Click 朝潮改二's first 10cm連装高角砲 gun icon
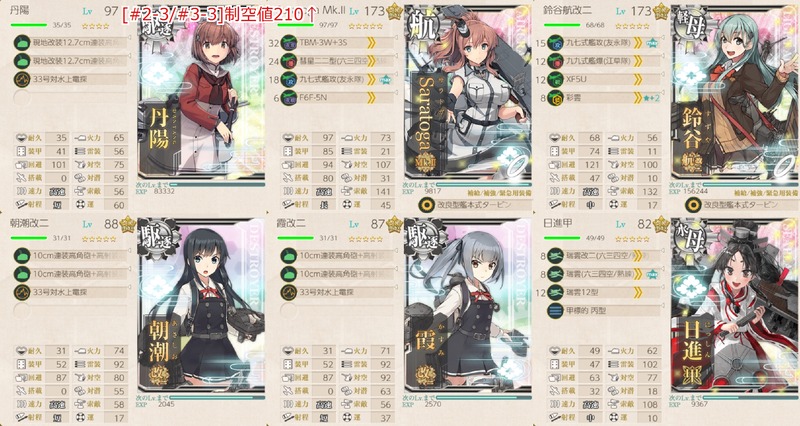 pyautogui.click(x=22, y=256)
